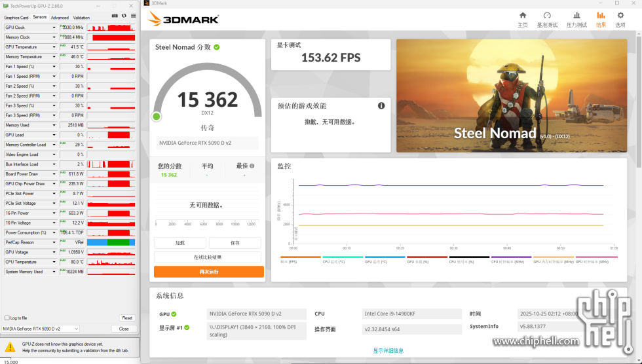Viewport: 642px width, 364px height.
Task: Toggle the 帧率 (FPS) orange legend series
Action: pos(291,259)
